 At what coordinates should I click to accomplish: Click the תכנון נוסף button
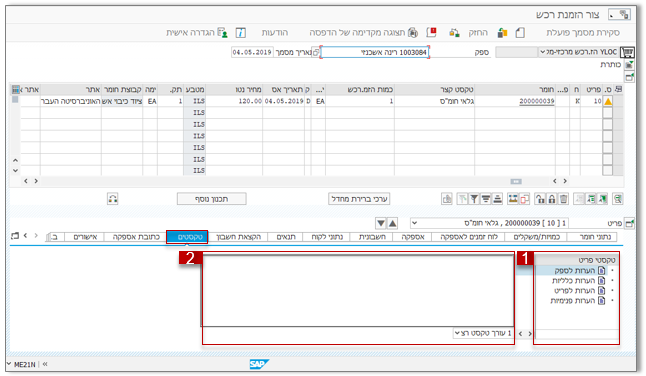pos(212,199)
